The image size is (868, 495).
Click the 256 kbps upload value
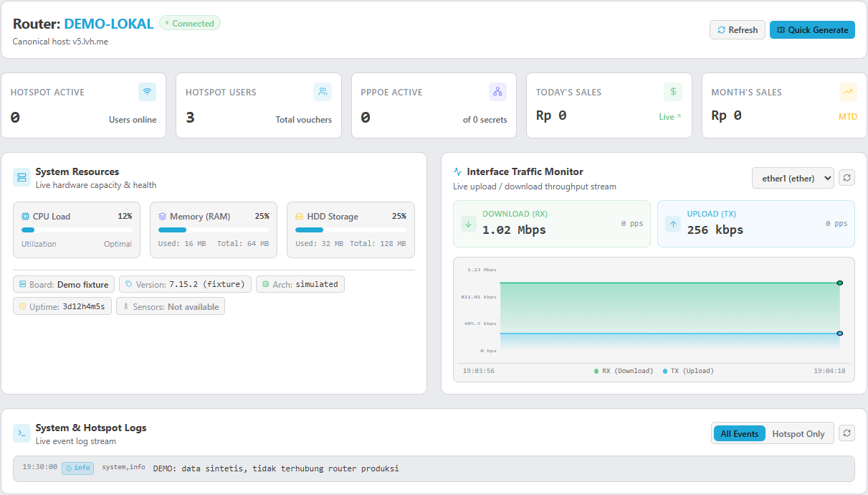tap(715, 230)
